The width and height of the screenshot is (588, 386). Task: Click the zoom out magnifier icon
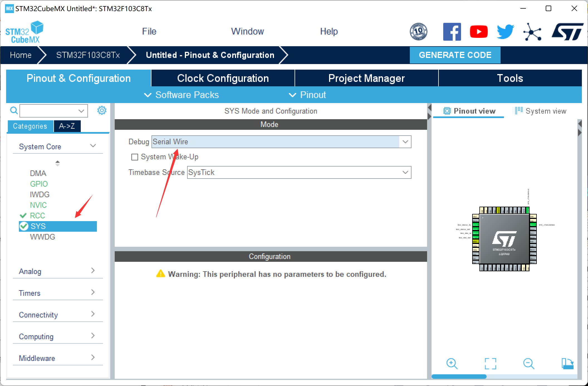coord(528,363)
